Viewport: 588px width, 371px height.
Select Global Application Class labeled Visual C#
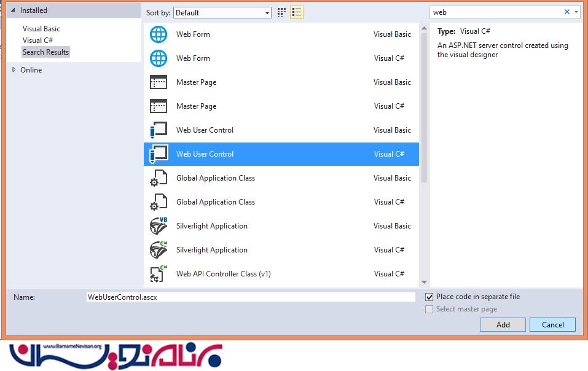(281, 202)
